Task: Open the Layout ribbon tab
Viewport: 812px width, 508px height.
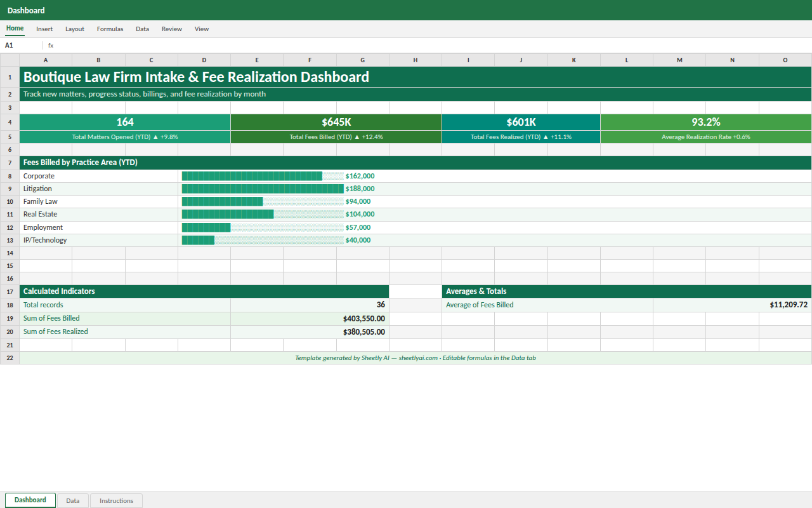Action: (75, 29)
